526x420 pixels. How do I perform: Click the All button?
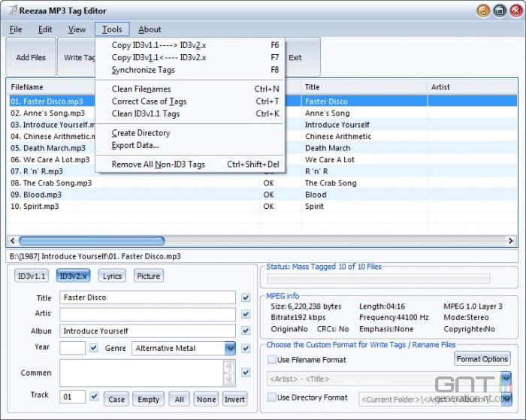(x=179, y=399)
